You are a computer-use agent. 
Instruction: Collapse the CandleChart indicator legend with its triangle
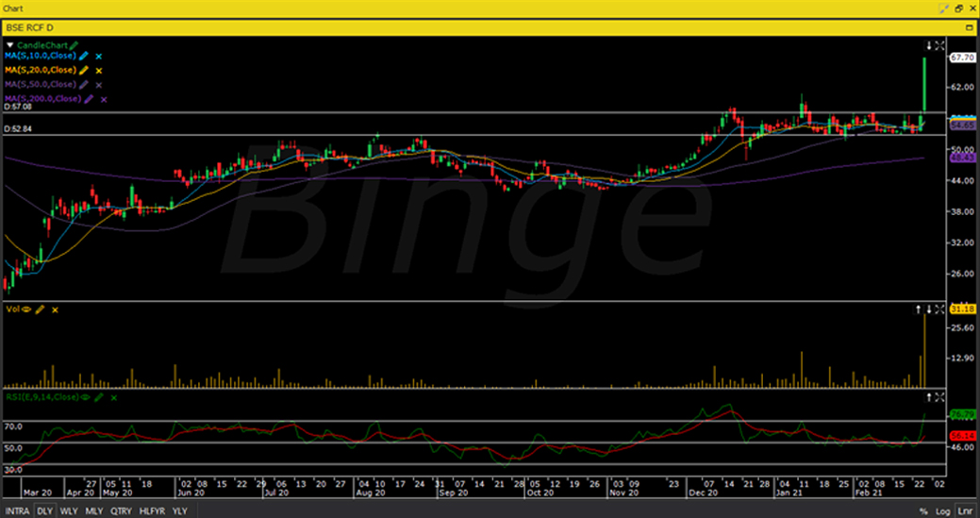click(10, 45)
